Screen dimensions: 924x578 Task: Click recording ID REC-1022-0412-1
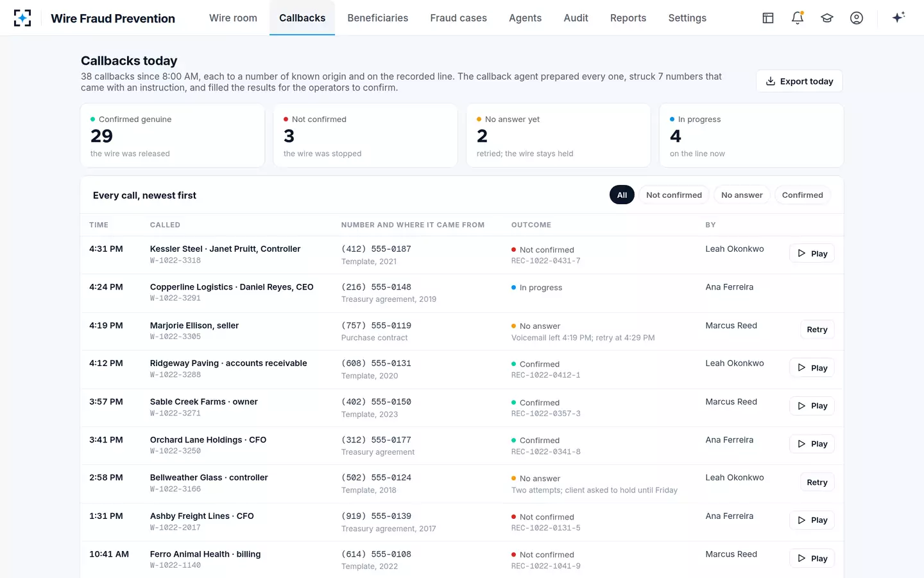(x=545, y=376)
